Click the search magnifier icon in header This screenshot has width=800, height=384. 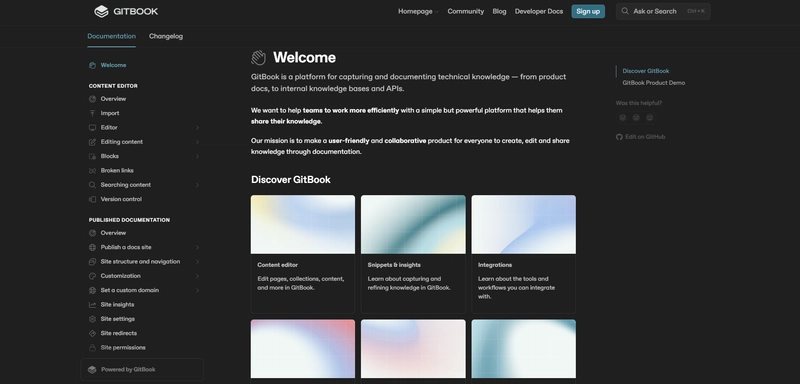tap(625, 11)
